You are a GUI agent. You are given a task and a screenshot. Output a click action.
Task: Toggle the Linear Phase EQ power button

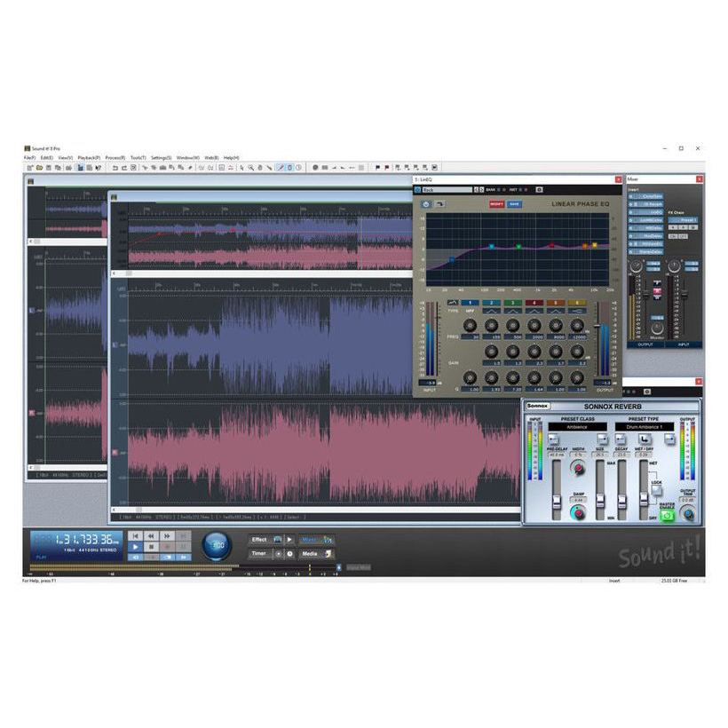(x=426, y=204)
